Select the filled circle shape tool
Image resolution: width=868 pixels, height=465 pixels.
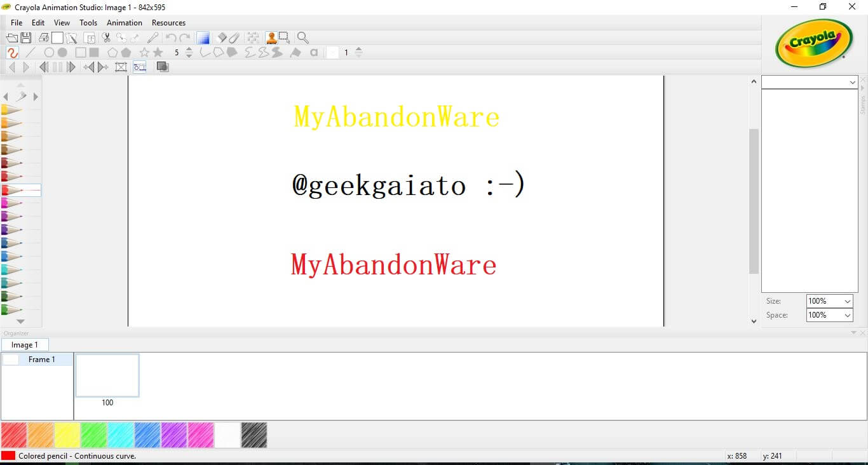coord(62,53)
